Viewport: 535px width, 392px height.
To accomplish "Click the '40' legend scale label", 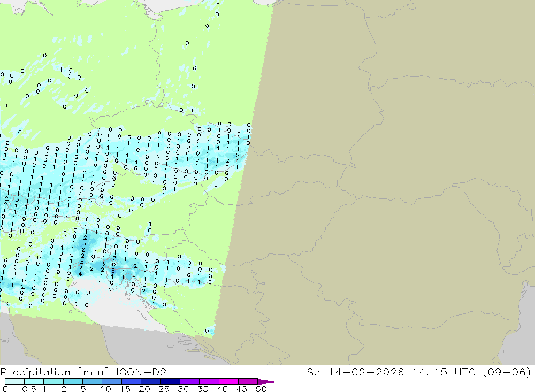I will [x=222, y=389].
